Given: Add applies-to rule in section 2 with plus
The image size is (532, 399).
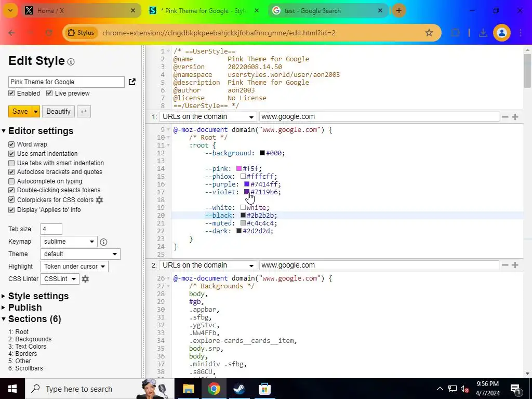Looking at the screenshot, I should click(515, 265).
